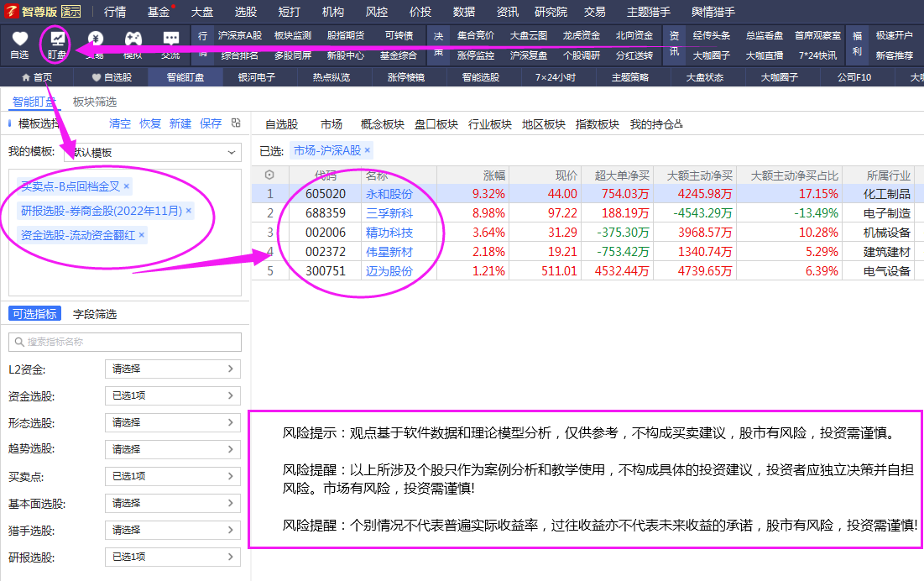Click the 恢复 restore button
The image size is (924, 581).
149,123
